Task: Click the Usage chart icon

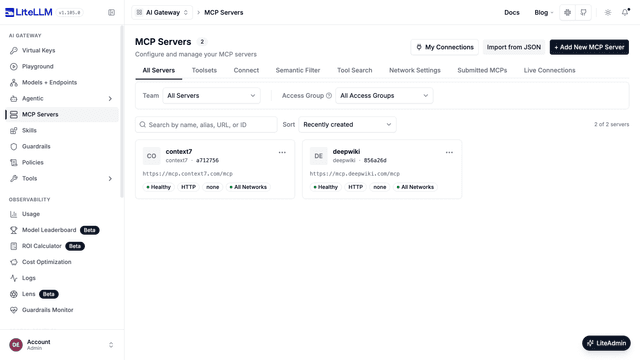Action: coord(14,214)
